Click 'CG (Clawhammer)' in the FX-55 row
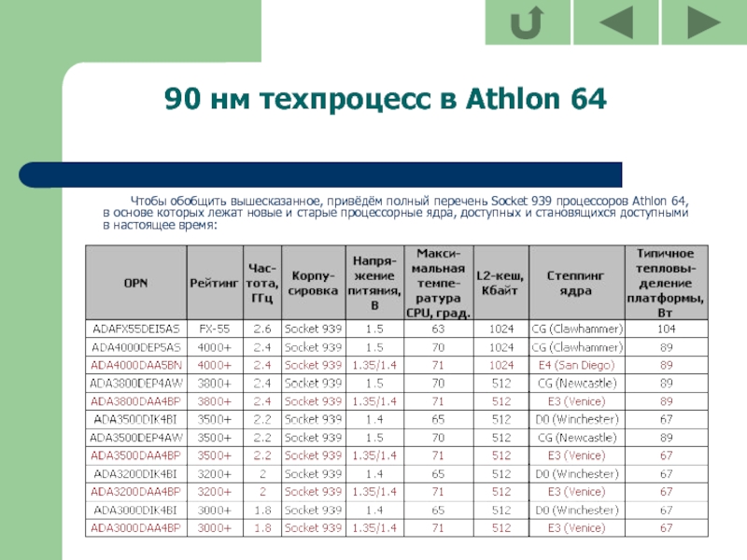 576,329
